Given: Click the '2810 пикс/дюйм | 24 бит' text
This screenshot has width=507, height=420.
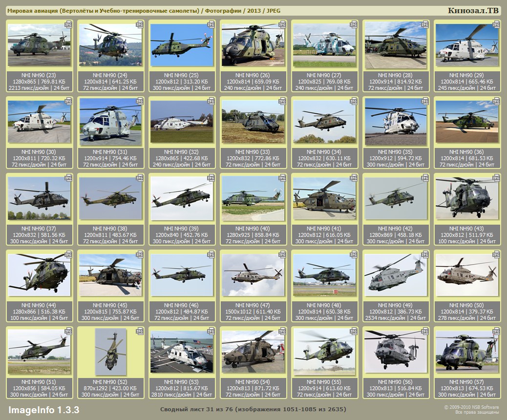Looking at the screenshot, I should point(181,395).
